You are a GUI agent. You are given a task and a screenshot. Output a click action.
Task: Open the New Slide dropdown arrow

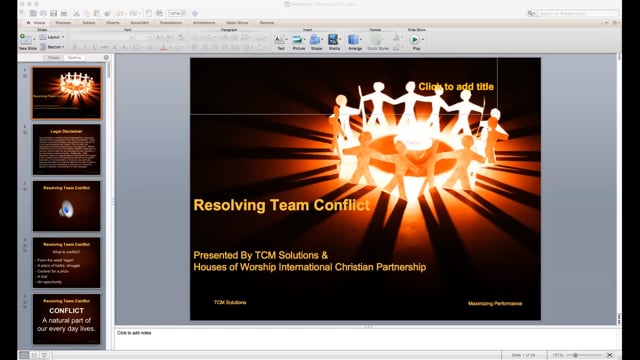[34, 40]
